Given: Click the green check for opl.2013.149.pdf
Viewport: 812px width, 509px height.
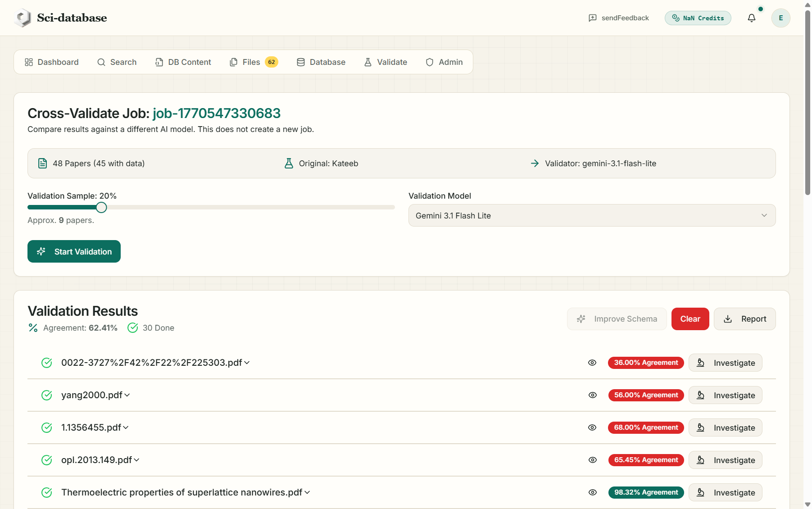Looking at the screenshot, I should tap(47, 460).
